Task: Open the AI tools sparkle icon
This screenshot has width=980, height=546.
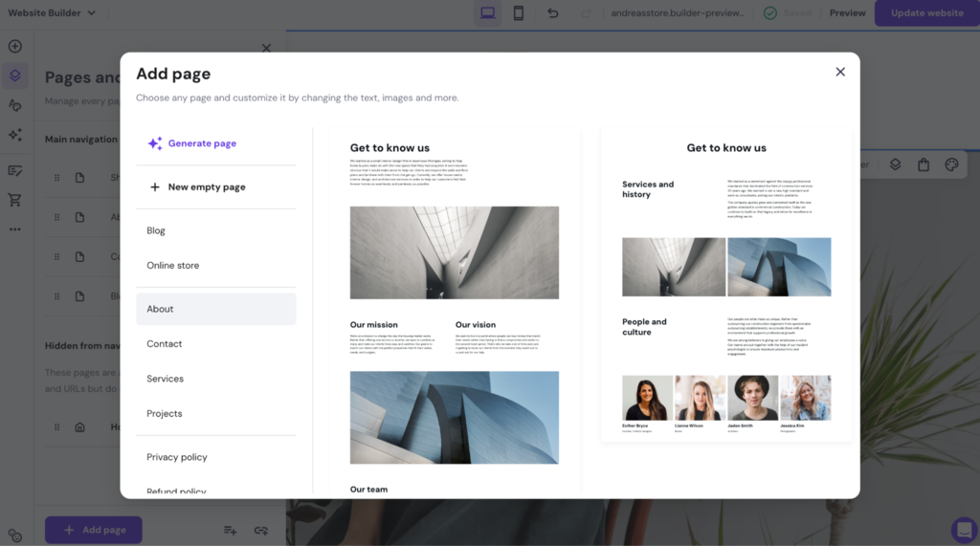Action: (15, 135)
